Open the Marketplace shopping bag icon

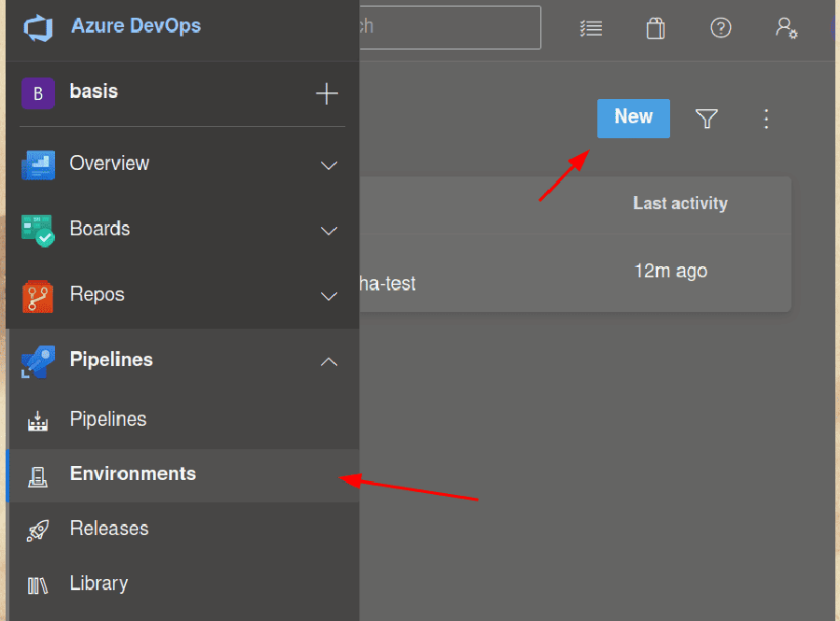coord(655,28)
